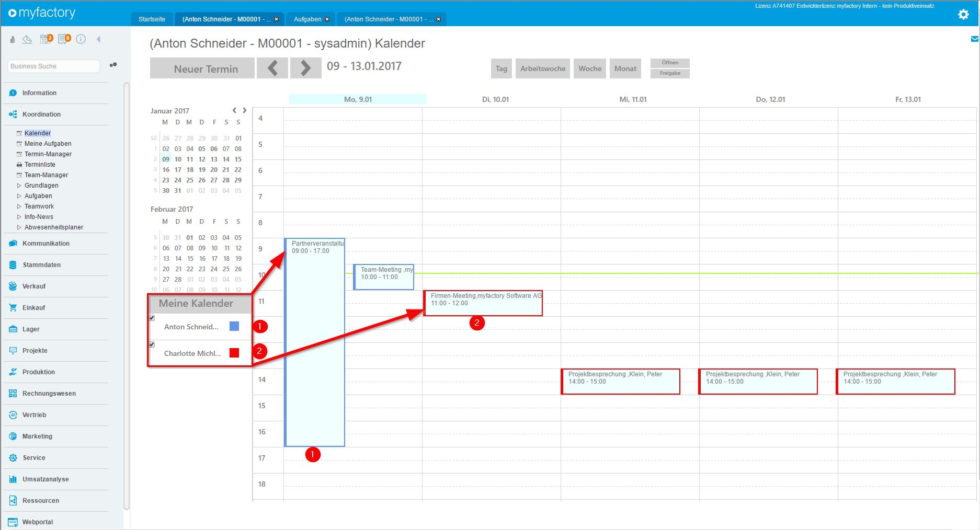
Task: Uncheck the Anton Schneid... calendar checkbox
Action: pos(152,318)
